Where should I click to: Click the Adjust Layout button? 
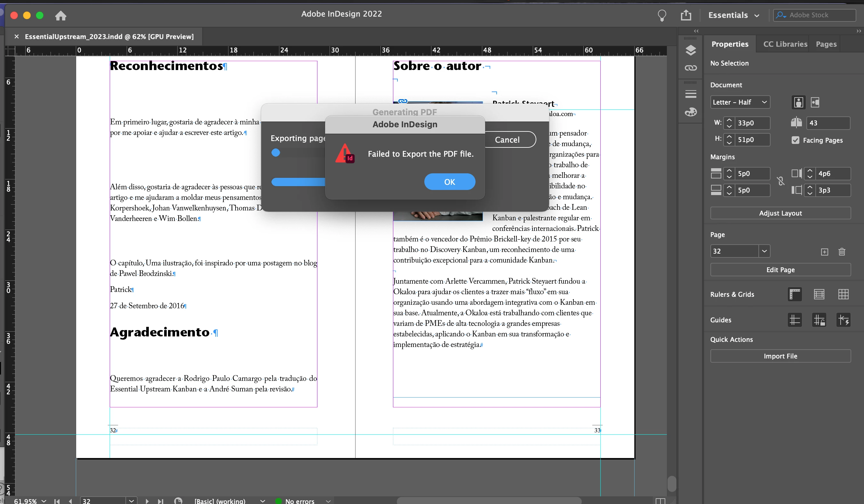pyautogui.click(x=780, y=213)
